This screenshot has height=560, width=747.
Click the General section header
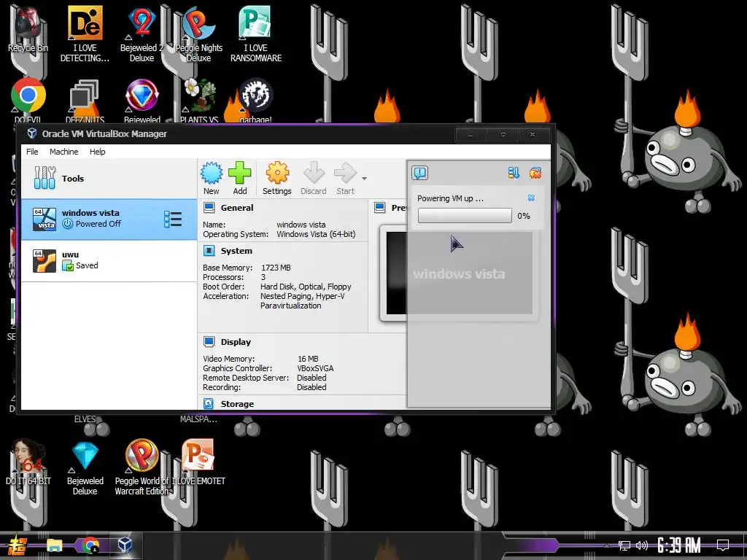pyautogui.click(x=237, y=208)
